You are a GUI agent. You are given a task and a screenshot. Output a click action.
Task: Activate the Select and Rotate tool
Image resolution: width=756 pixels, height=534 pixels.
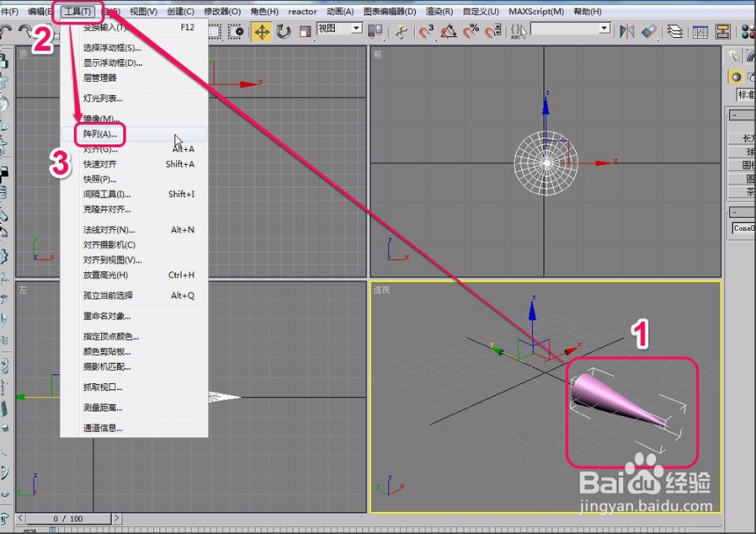tap(283, 32)
